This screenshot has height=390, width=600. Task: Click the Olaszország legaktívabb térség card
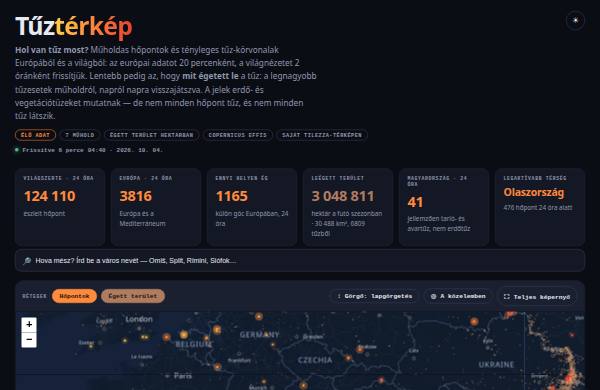[540, 207]
